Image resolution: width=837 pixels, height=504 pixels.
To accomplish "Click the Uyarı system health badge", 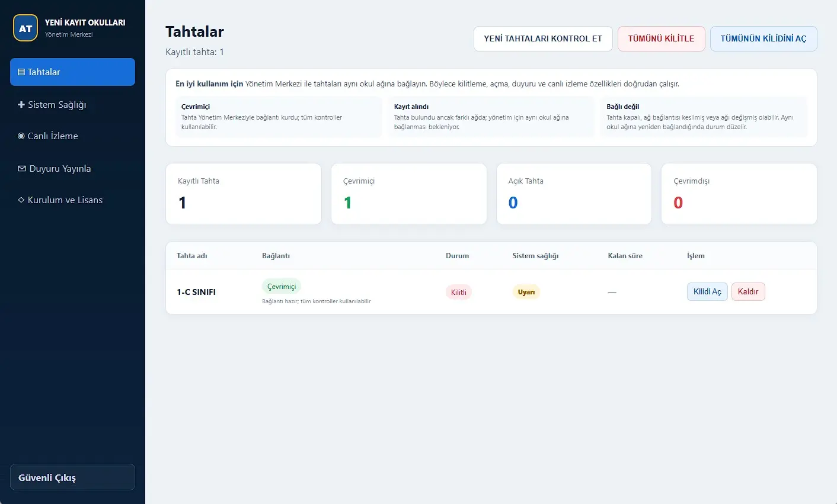I will (x=526, y=292).
